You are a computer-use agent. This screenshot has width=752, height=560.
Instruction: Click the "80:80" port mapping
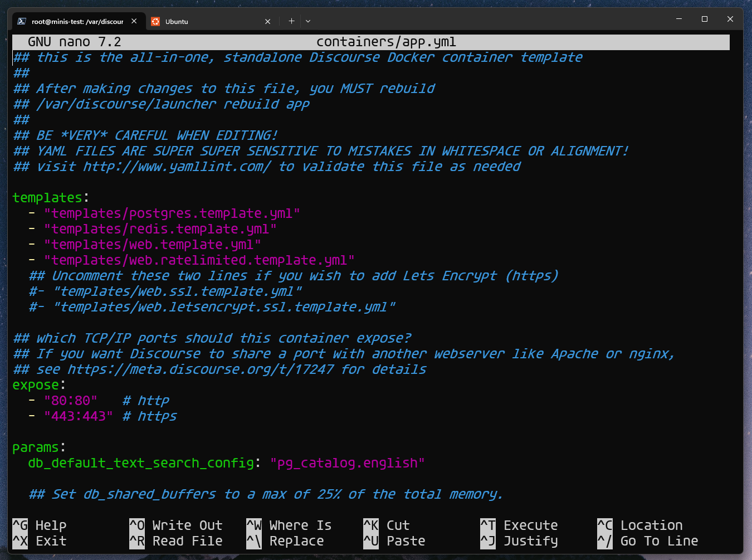tap(71, 401)
